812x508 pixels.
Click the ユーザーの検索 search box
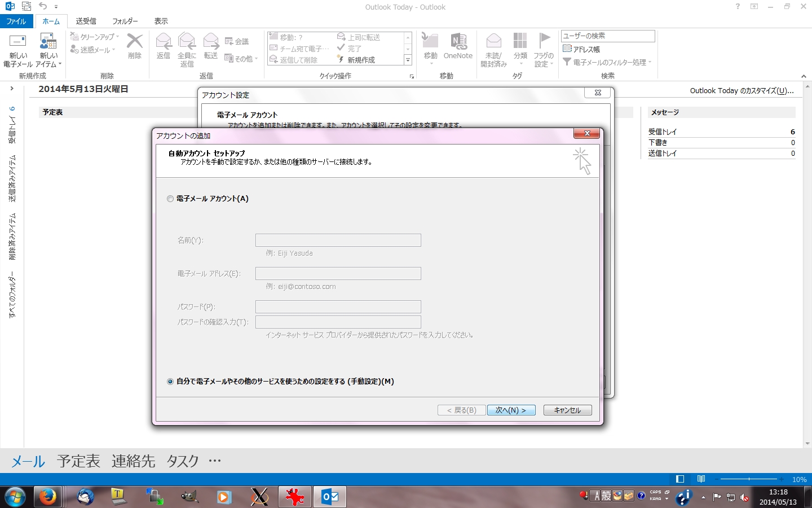(608, 36)
